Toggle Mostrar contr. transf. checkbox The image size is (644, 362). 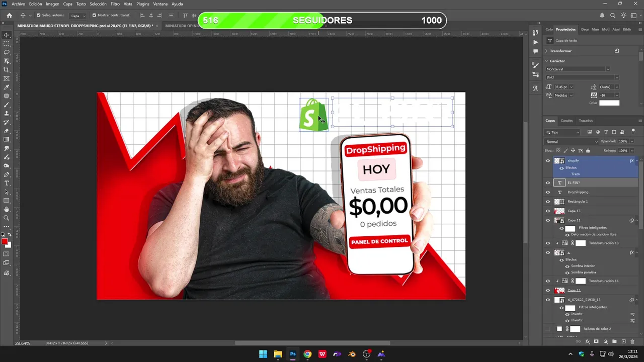94,16
